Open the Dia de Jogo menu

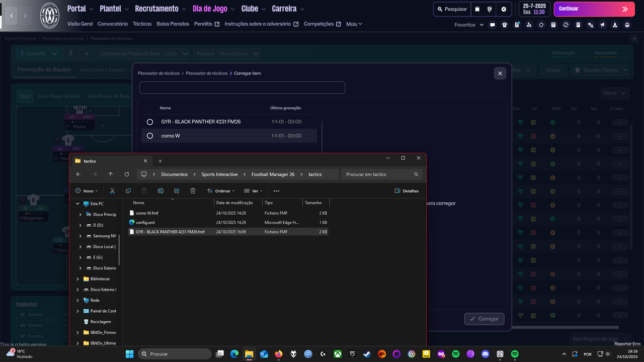pyautogui.click(x=214, y=9)
